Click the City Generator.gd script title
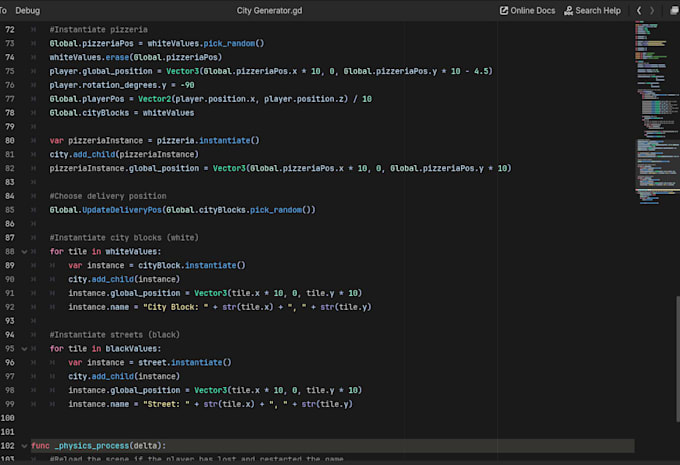Viewport: 680px width, 465px height. pos(269,10)
